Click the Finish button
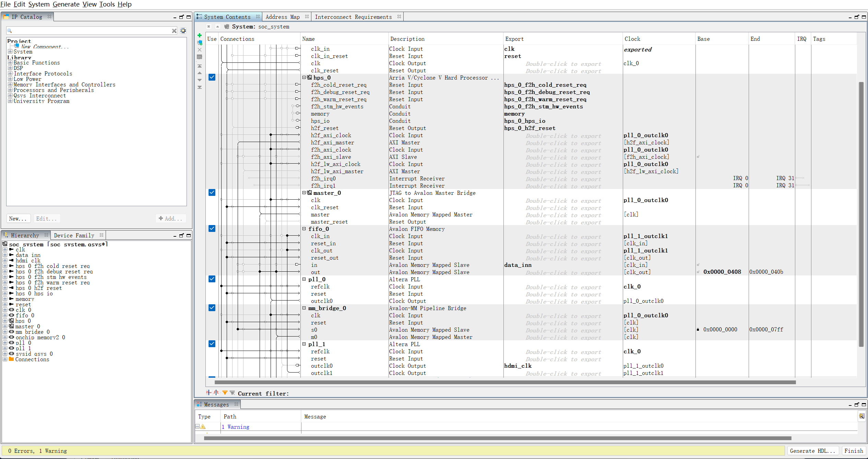Image resolution: width=868 pixels, height=459 pixels. 854,451
